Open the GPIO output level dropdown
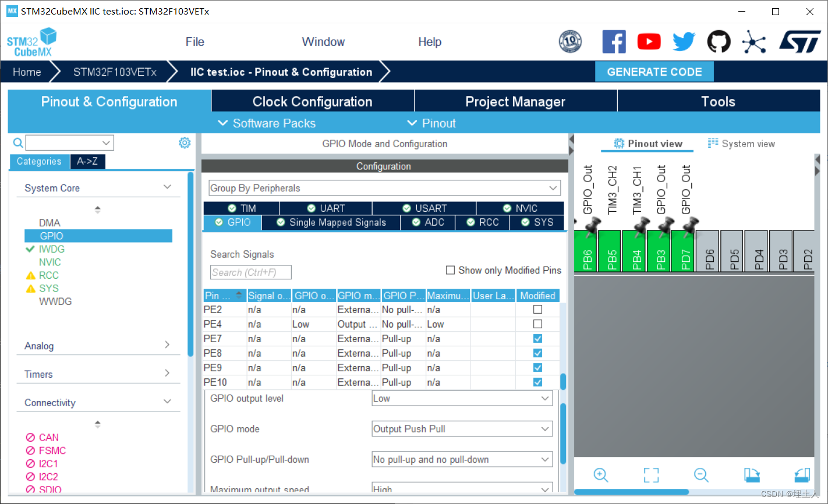This screenshot has height=504, width=828. 462,399
